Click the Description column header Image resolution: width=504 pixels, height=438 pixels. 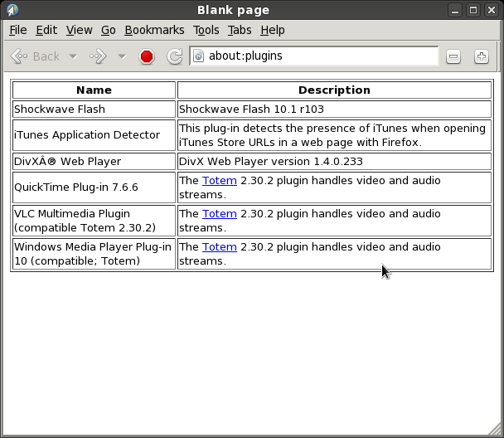[x=334, y=90]
